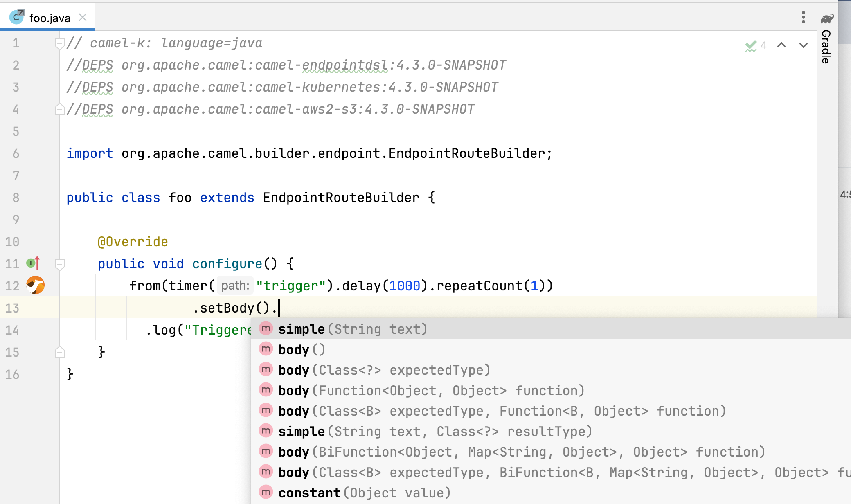The image size is (851, 504).
Task: Click the implements-method gutter icon on line 11
Action: 33,263
